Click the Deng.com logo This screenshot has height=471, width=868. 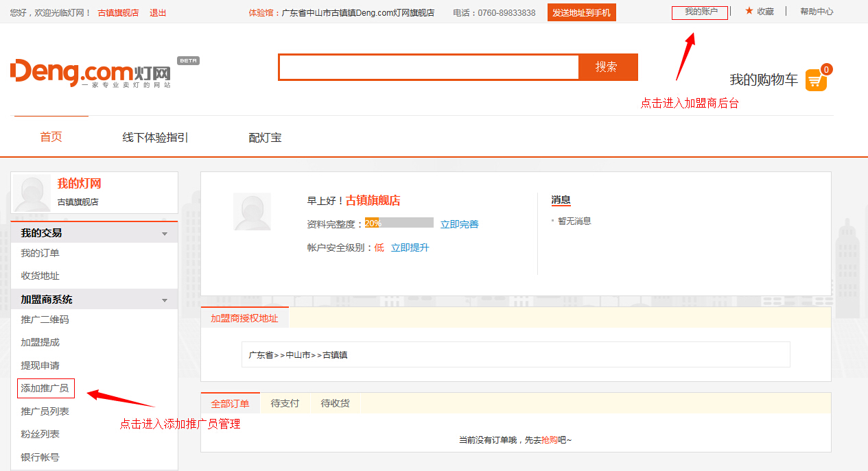click(91, 72)
